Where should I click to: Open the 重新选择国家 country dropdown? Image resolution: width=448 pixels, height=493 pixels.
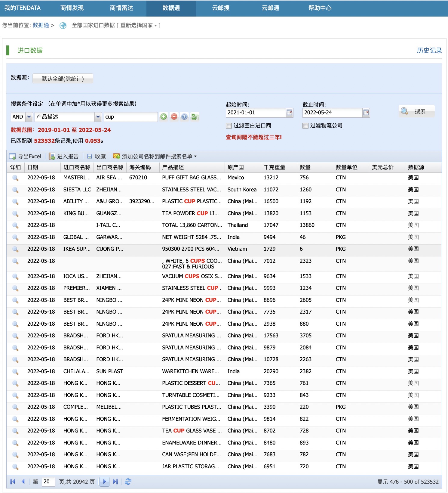[139, 25]
